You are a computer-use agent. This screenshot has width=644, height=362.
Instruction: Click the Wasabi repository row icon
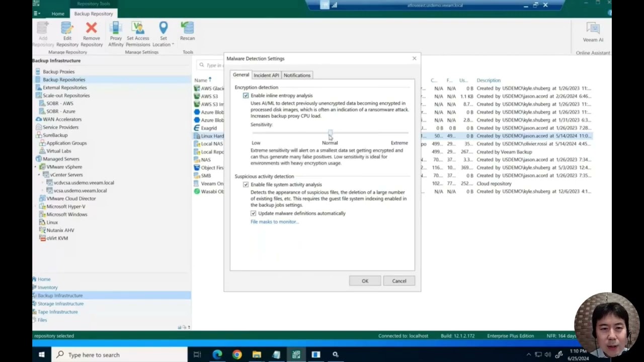point(197,192)
